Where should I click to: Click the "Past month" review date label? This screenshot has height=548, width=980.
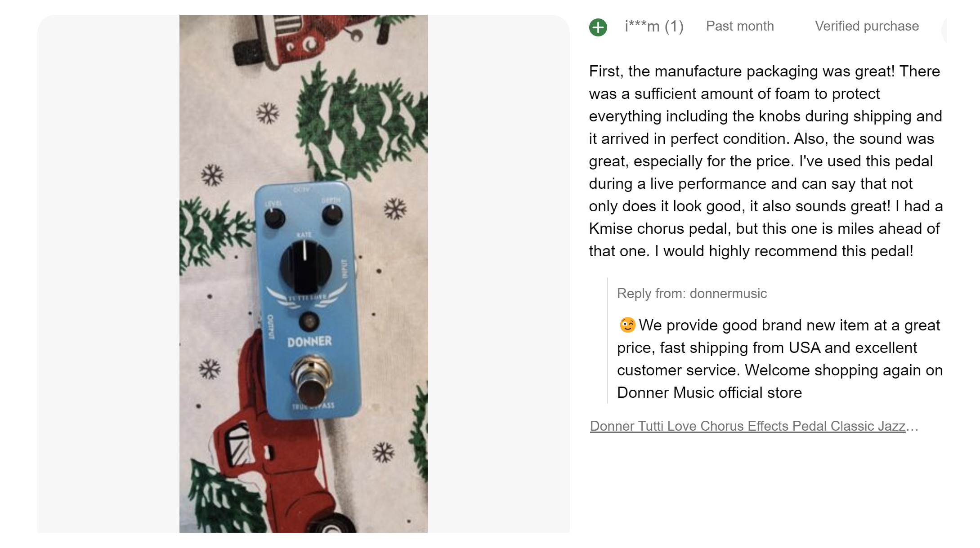739,26
